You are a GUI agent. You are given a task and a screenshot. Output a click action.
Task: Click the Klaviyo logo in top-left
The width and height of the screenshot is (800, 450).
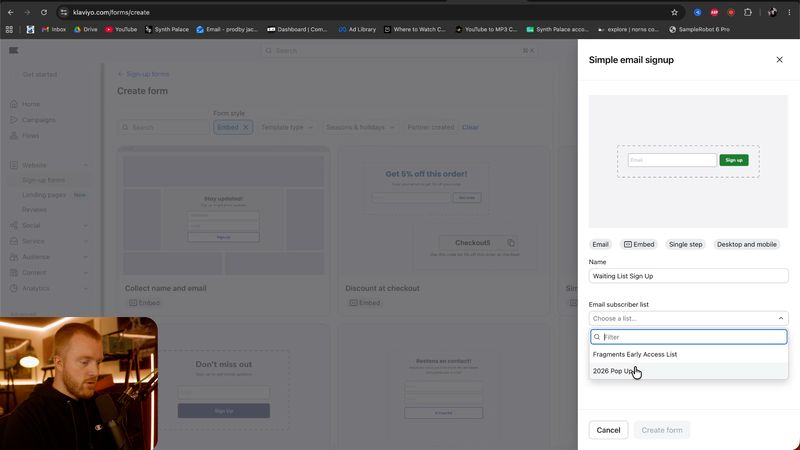(x=14, y=50)
